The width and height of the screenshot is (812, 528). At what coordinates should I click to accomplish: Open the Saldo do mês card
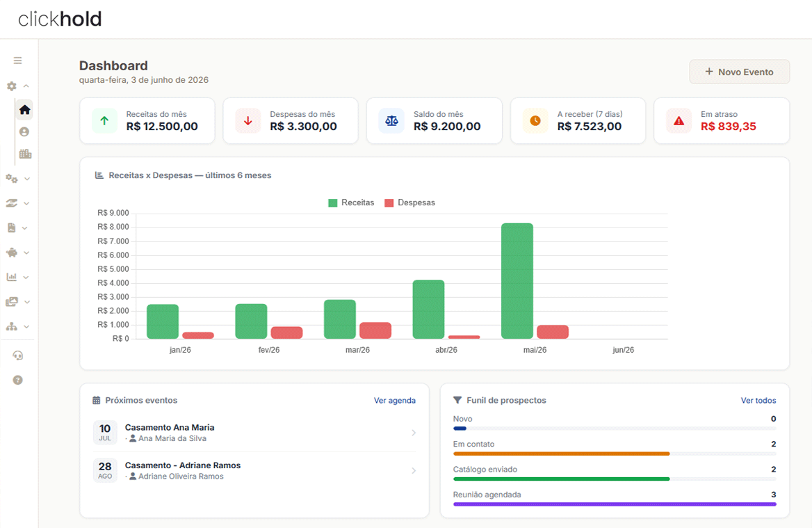434,121
